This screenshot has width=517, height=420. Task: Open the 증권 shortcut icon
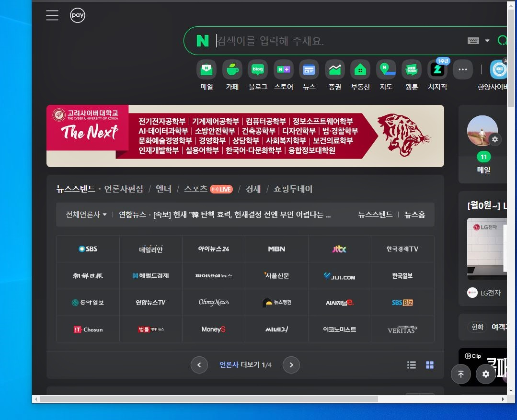(334, 69)
